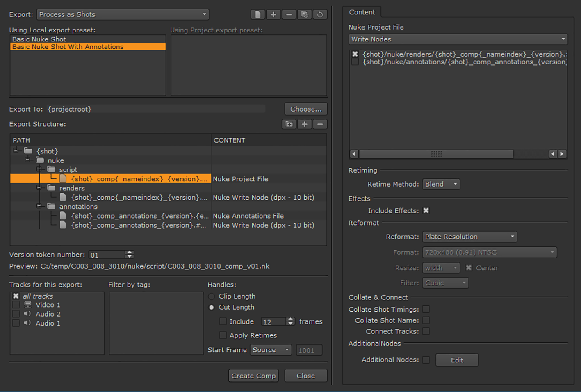Screen dimensions: 581x392
Task: Add a preset with the top plus icon
Action: coord(273,15)
